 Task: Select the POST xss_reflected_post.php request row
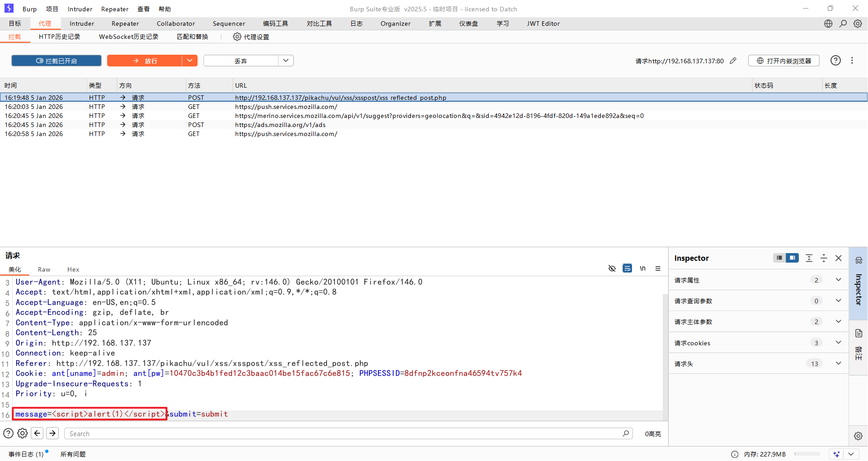(x=434, y=97)
